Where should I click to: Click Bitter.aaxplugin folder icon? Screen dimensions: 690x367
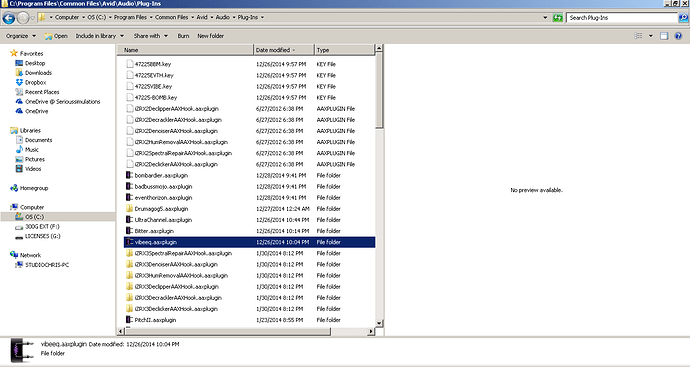(129, 231)
